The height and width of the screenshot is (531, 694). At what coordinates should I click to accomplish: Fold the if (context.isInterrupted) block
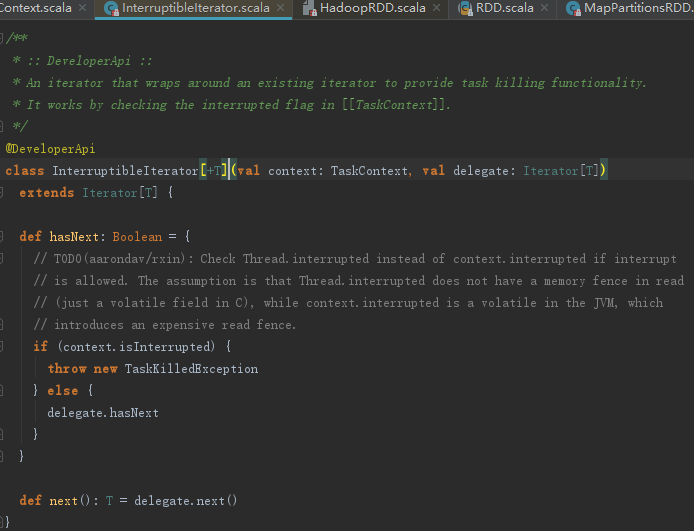click(x=1, y=346)
